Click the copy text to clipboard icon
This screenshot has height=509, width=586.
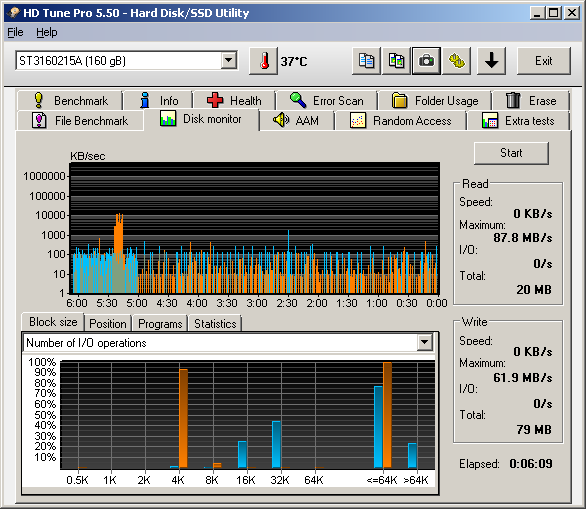pyautogui.click(x=366, y=61)
